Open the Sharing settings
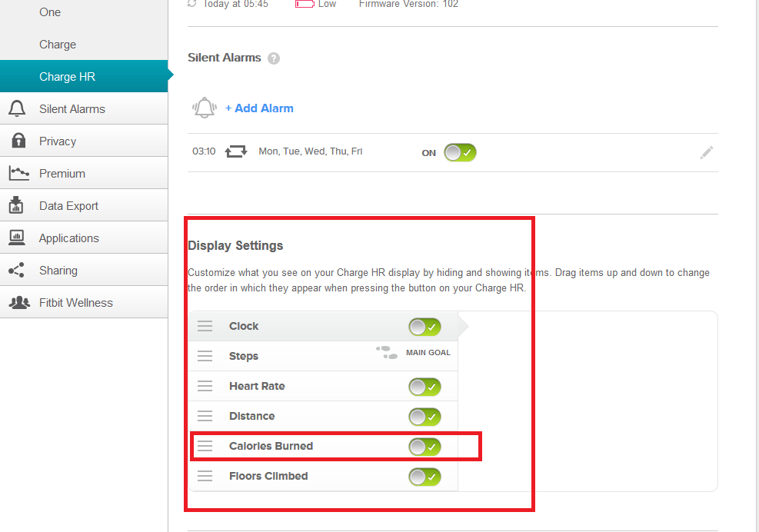The image size is (759, 532). click(x=84, y=270)
